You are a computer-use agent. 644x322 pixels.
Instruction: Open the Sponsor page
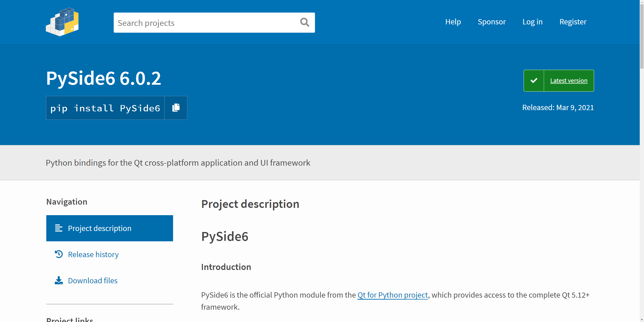(492, 22)
